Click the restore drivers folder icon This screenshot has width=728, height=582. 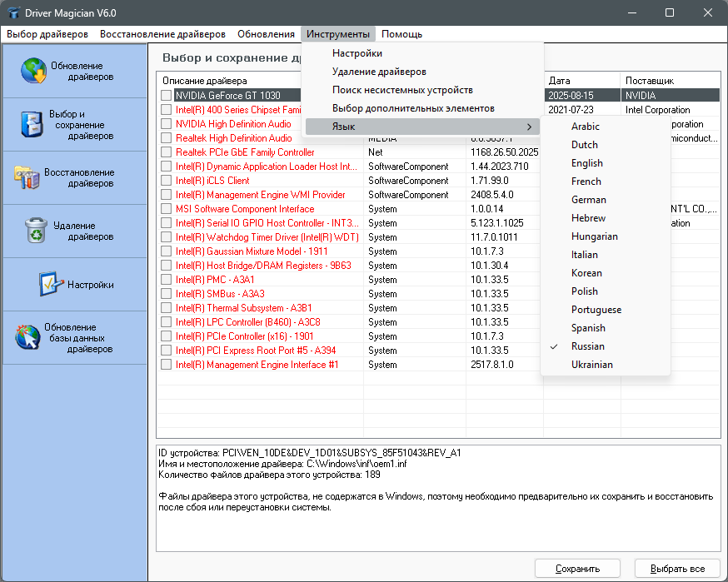coord(27,177)
